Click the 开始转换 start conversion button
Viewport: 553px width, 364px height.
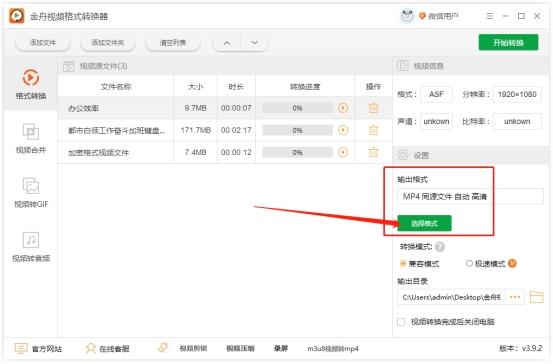coord(508,43)
